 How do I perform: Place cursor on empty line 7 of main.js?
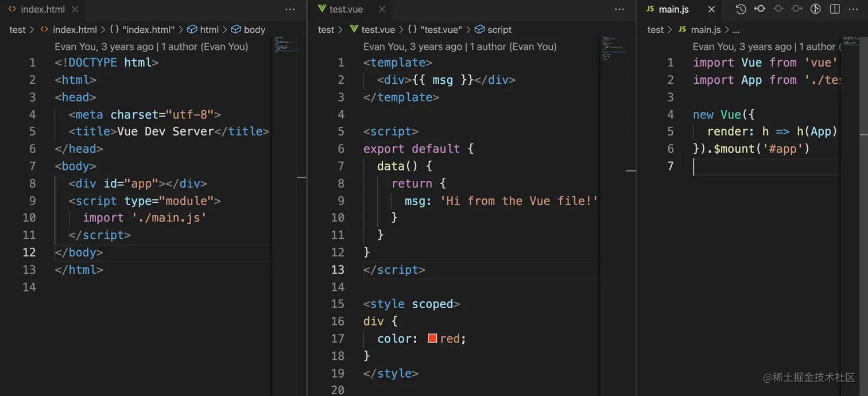pyautogui.click(x=766, y=166)
